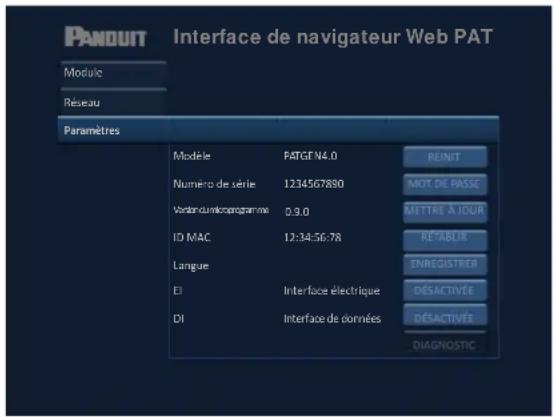This screenshot has width=554, height=417.
Task: Click the Interface électrique text
Action: coord(332,290)
